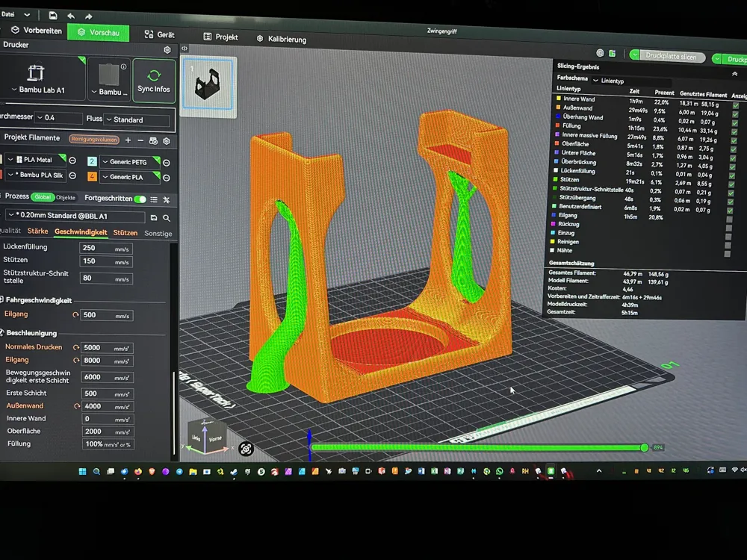747x560 pixels.
Task: Click the AMS filament sync icon
Action: (153, 141)
